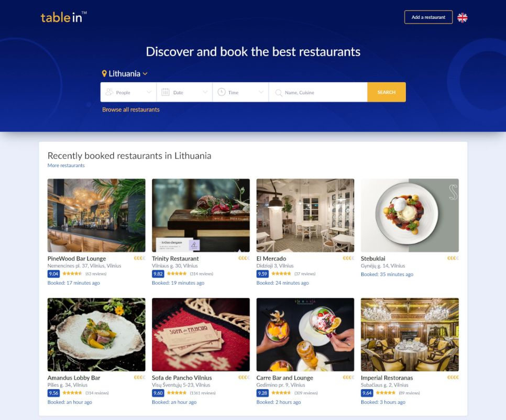This screenshot has width=506, height=420.
Task: Focus the Name, Cuisine search field
Action: tap(318, 92)
